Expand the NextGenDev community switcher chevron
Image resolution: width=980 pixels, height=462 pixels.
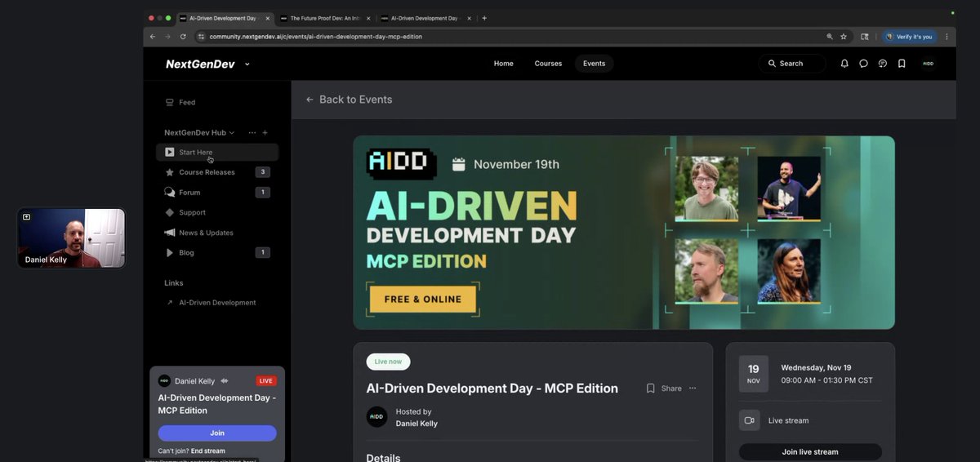(247, 64)
